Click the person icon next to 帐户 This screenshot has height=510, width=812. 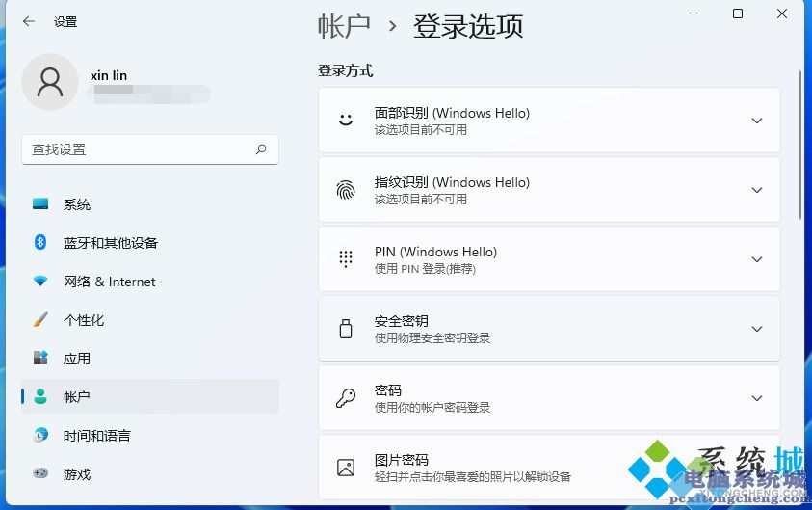pyautogui.click(x=40, y=396)
